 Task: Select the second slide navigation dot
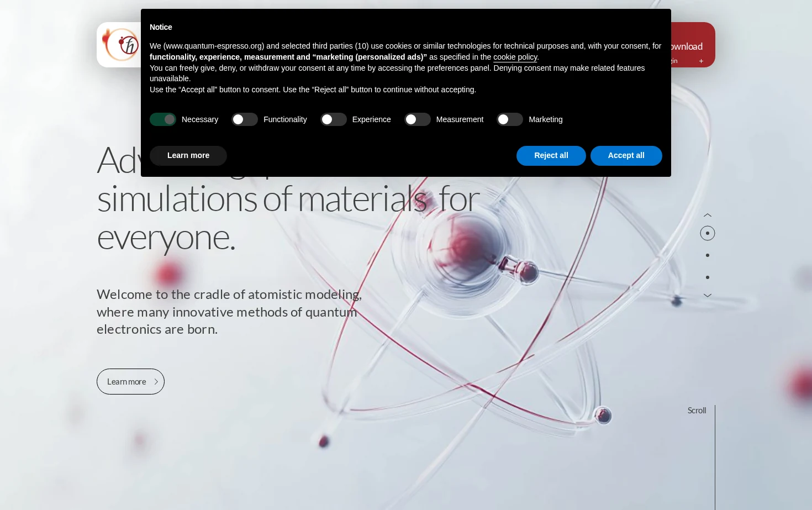(x=708, y=255)
